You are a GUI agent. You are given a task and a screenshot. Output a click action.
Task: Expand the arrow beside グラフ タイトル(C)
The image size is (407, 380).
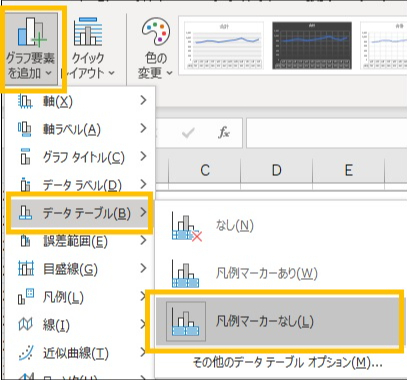click(x=143, y=156)
